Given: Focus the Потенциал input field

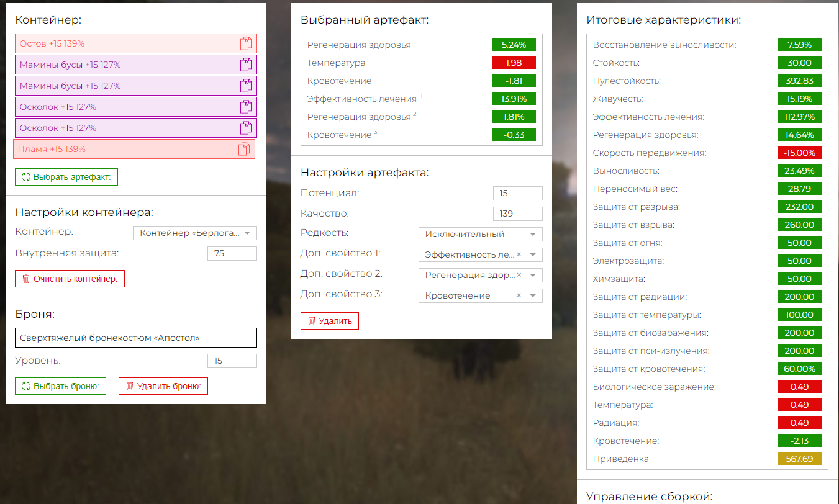Looking at the screenshot, I should coord(517,193).
